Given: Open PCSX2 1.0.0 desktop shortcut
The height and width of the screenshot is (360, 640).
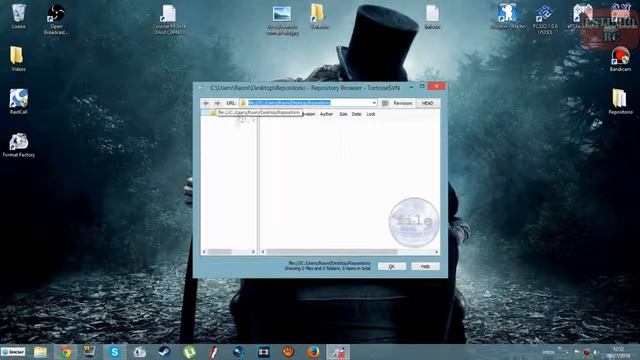Looking at the screenshot, I should click(x=545, y=19).
